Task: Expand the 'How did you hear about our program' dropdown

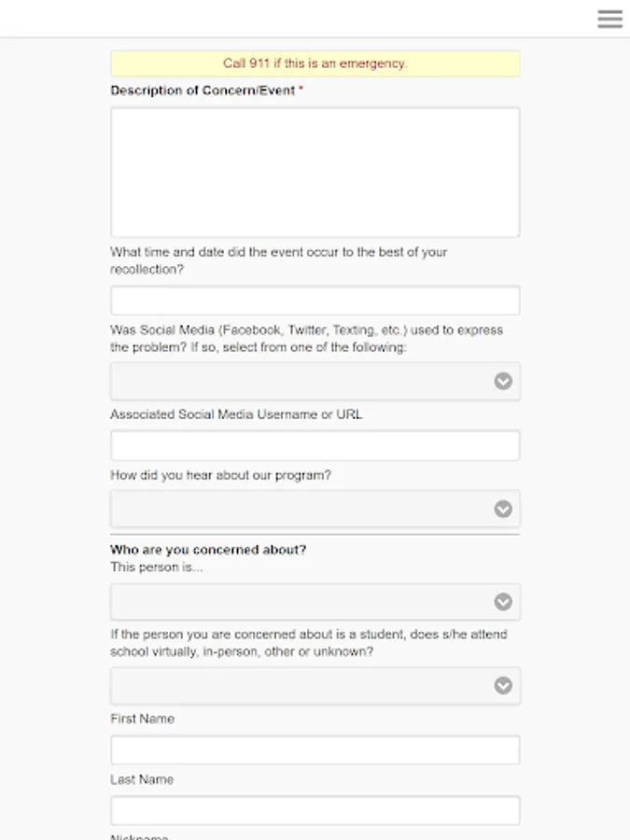Action: click(315, 509)
